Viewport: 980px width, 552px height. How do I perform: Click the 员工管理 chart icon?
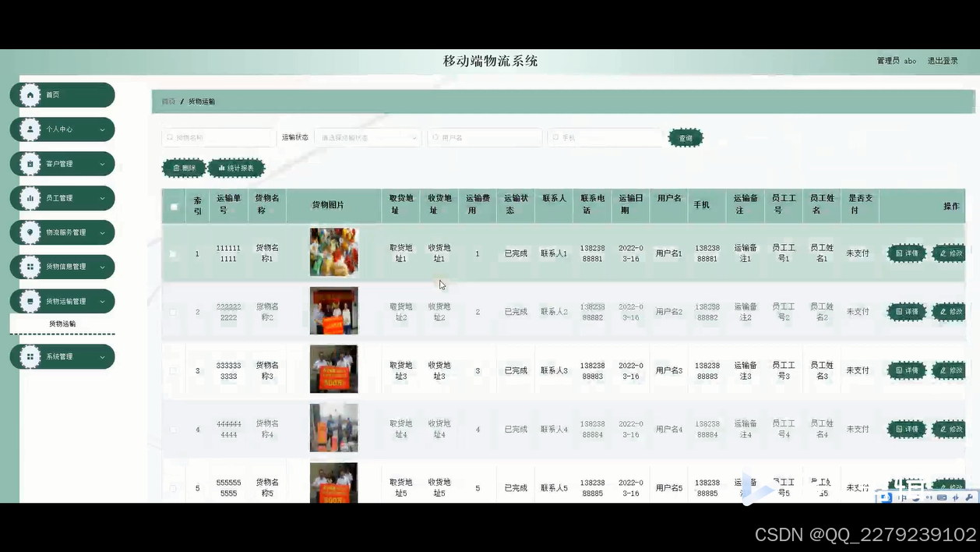pyautogui.click(x=30, y=197)
